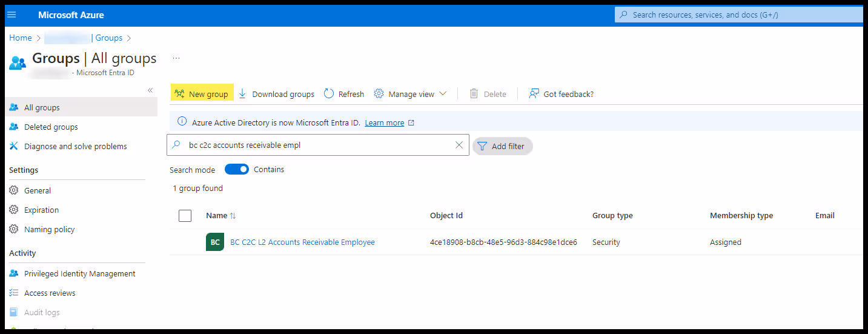The image size is (868, 334).
Task: Toggle the Search mode Contains switch
Action: (236, 169)
